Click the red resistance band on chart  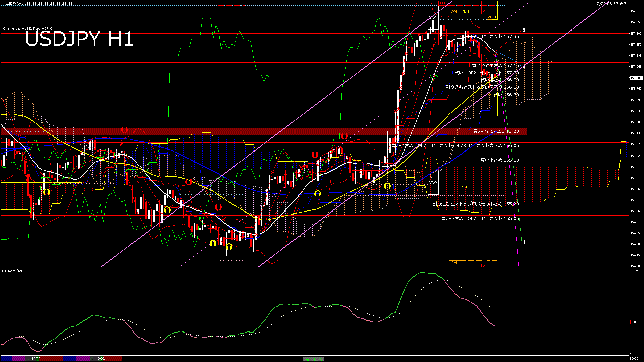click(235, 131)
